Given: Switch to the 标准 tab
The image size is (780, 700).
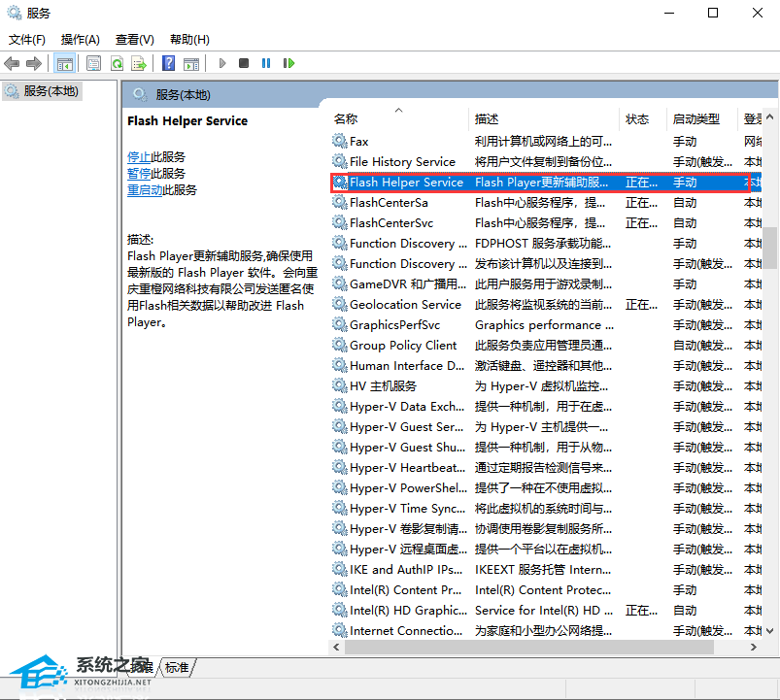Looking at the screenshot, I should (x=177, y=667).
